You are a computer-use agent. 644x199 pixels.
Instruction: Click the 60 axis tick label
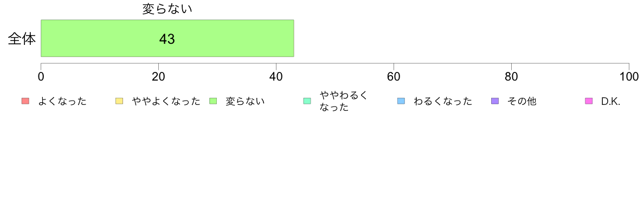point(394,77)
